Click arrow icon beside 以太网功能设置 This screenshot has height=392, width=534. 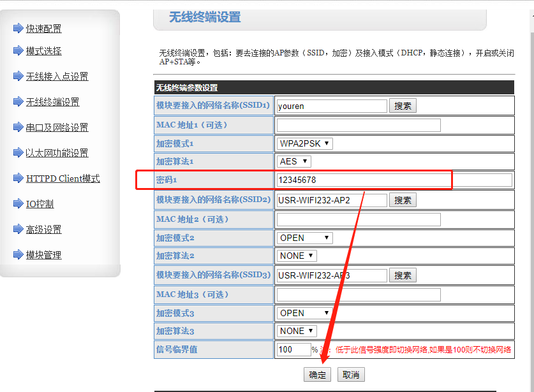(18, 152)
